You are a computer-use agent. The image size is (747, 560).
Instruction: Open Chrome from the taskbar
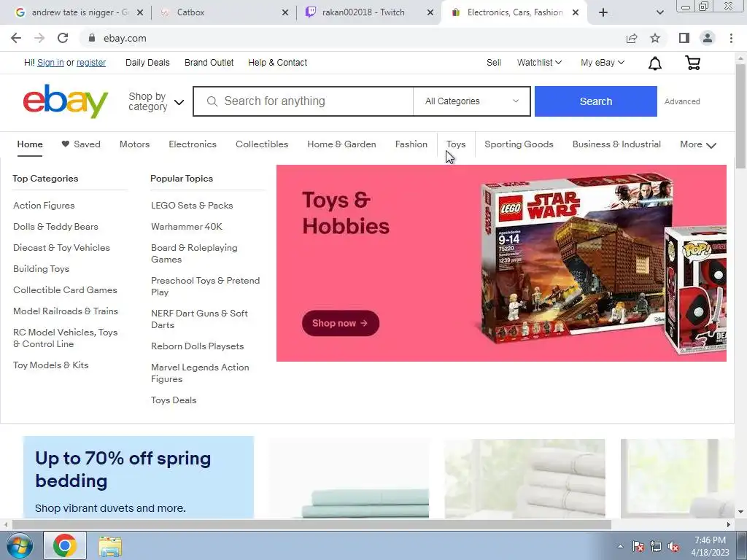coord(65,545)
